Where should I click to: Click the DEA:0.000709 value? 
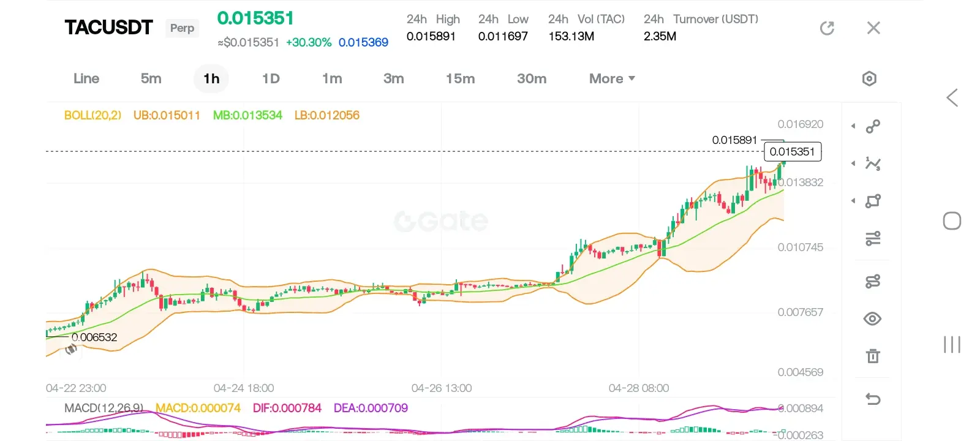tap(371, 408)
